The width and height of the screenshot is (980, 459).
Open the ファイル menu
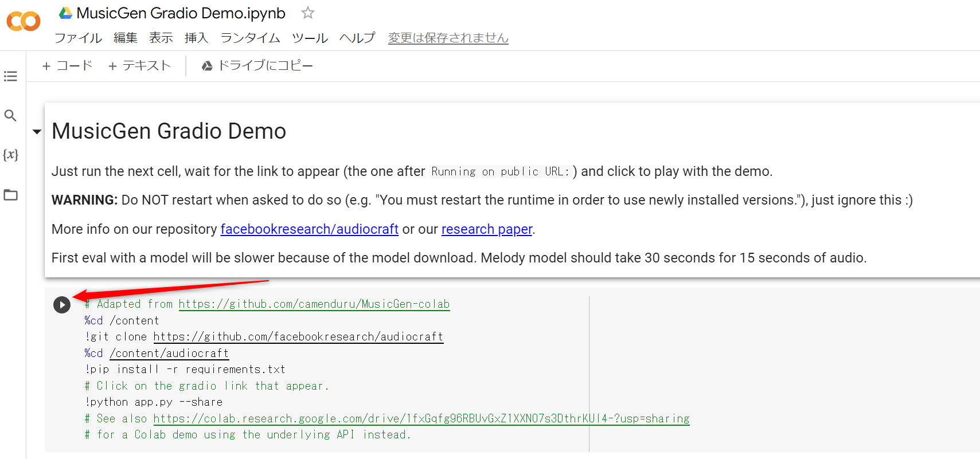78,38
